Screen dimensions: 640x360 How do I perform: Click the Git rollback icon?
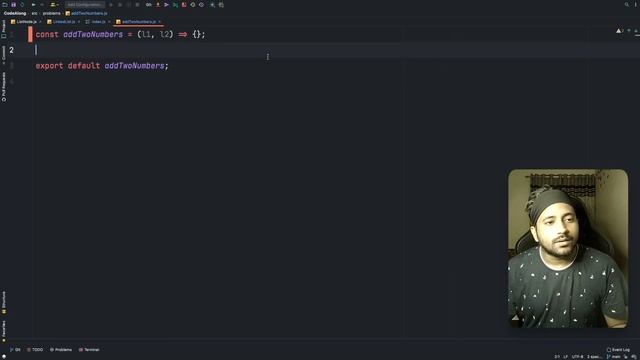click(201, 5)
